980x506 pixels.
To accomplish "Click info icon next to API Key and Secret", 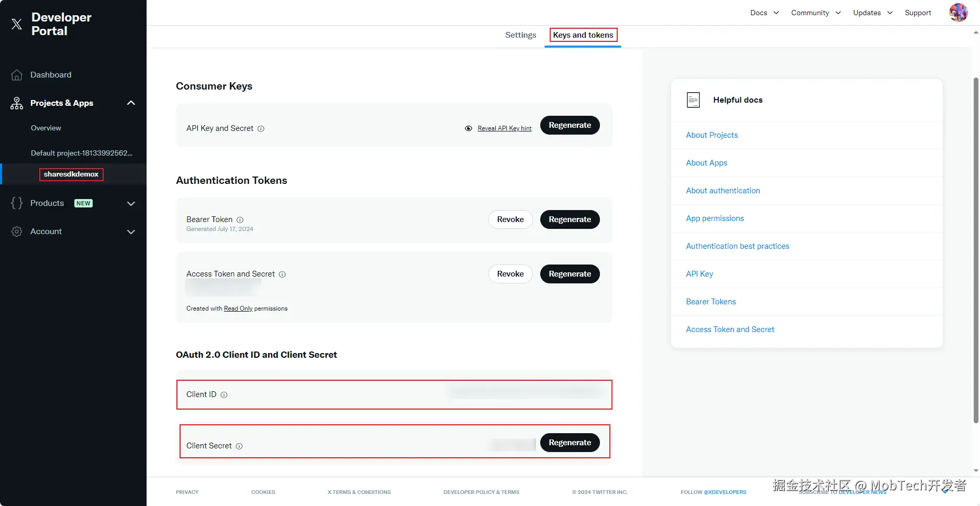I will [x=261, y=129].
